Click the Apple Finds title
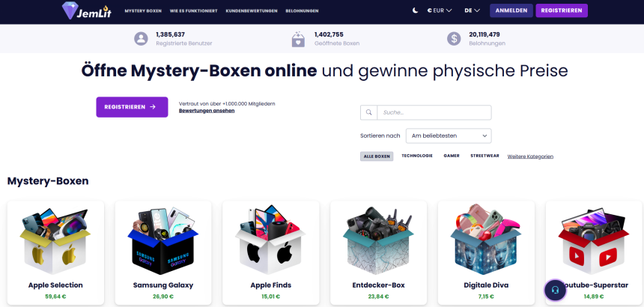The width and height of the screenshot is (644, 307). tap(270, 285)
